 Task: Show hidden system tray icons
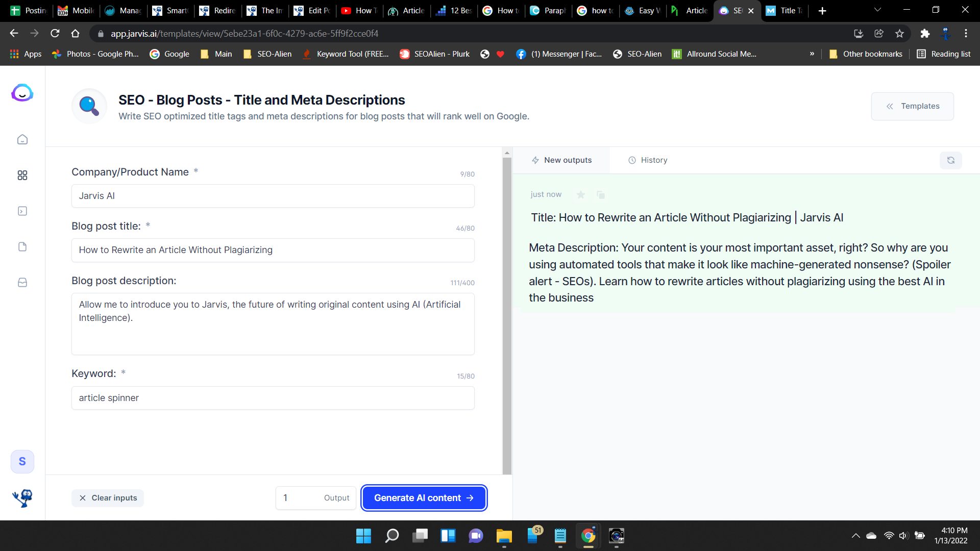click(x=855, y=536)
